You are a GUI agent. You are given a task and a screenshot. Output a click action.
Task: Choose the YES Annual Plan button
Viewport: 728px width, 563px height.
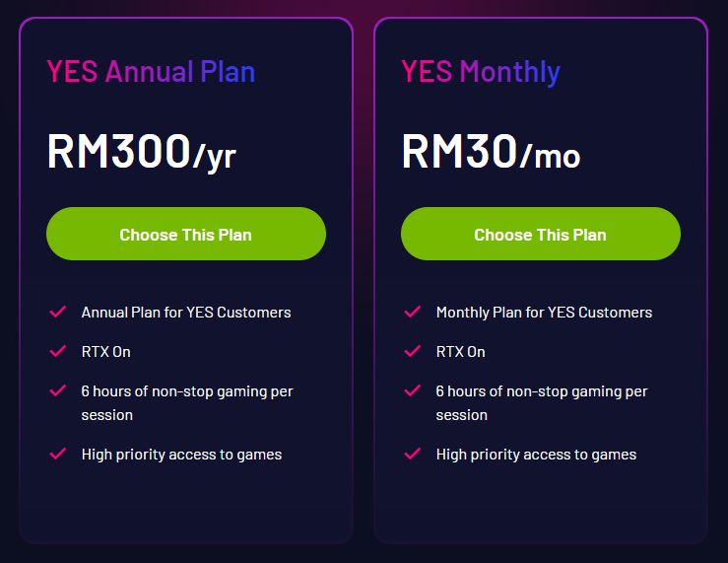point(186,234)
